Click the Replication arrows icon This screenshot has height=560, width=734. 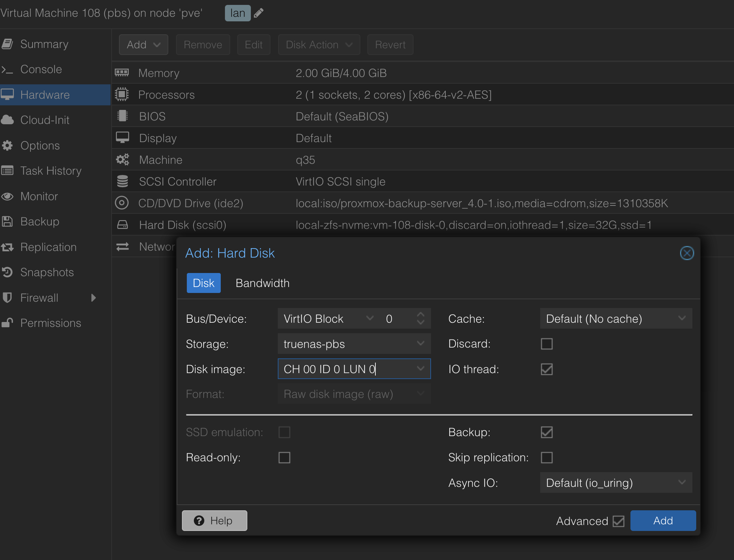click(7, 247)
